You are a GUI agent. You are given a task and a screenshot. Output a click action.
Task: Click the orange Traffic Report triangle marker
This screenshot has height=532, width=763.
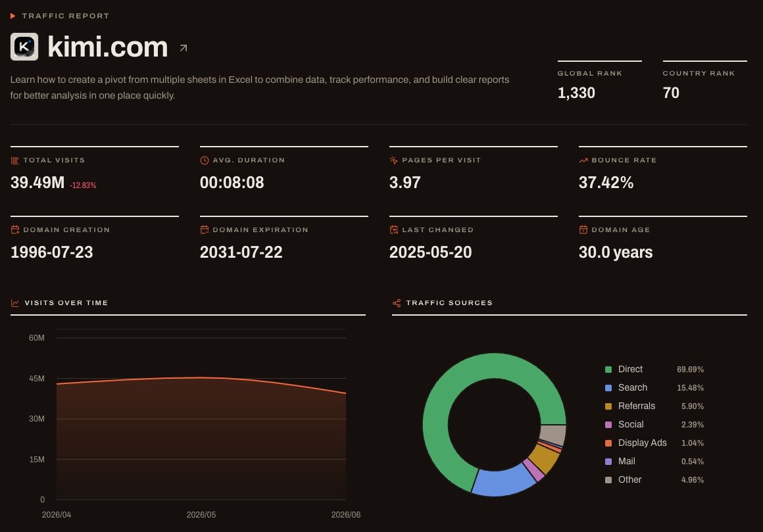12,16
